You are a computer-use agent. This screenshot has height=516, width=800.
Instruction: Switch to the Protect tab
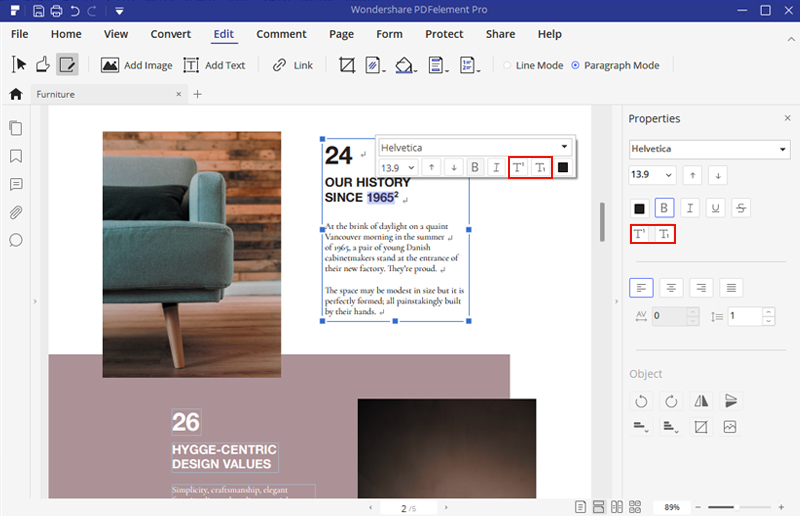click(444, 34)
